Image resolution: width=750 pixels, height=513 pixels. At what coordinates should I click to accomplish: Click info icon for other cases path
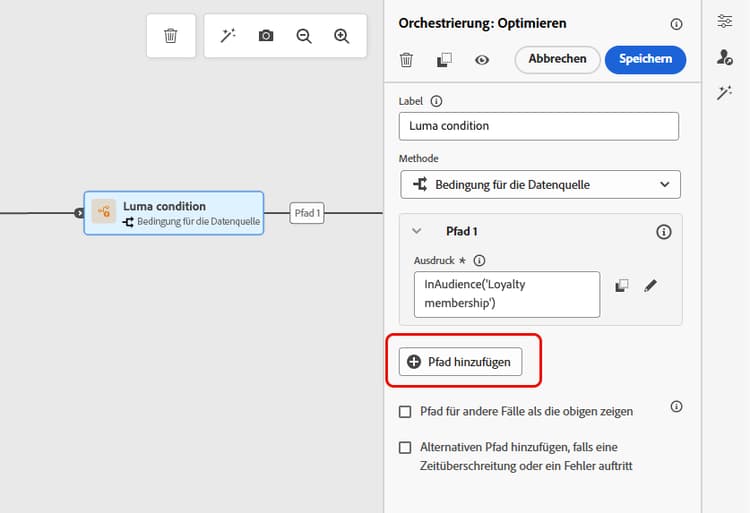[x=676, y=406]
